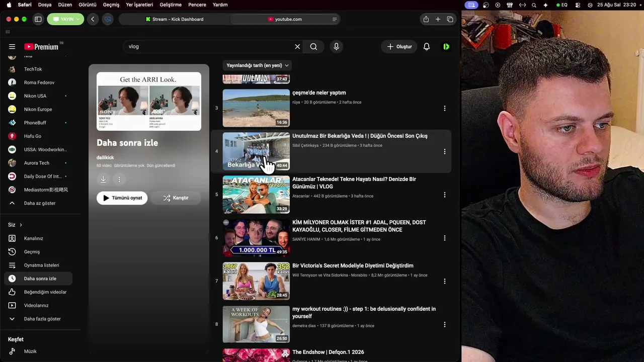
Task: Open the Oluştur create menu
Action: [x=399, y=47]
